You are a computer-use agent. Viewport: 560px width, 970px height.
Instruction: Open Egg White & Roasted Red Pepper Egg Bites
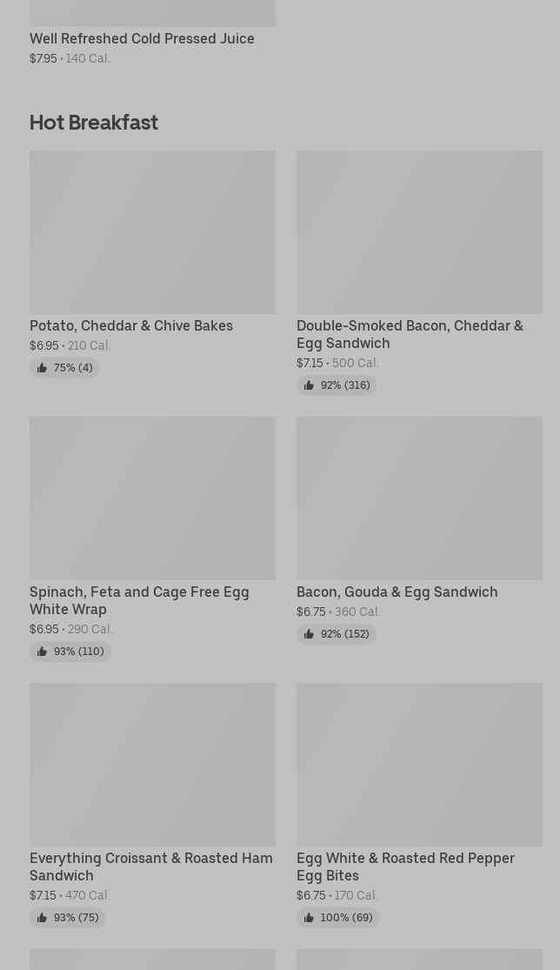(405, 866)
